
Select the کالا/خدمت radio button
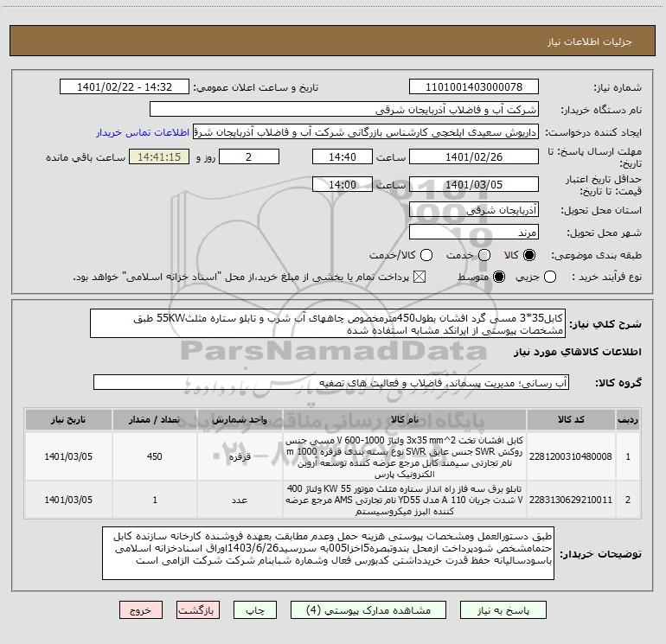click(x=426, y=255)
